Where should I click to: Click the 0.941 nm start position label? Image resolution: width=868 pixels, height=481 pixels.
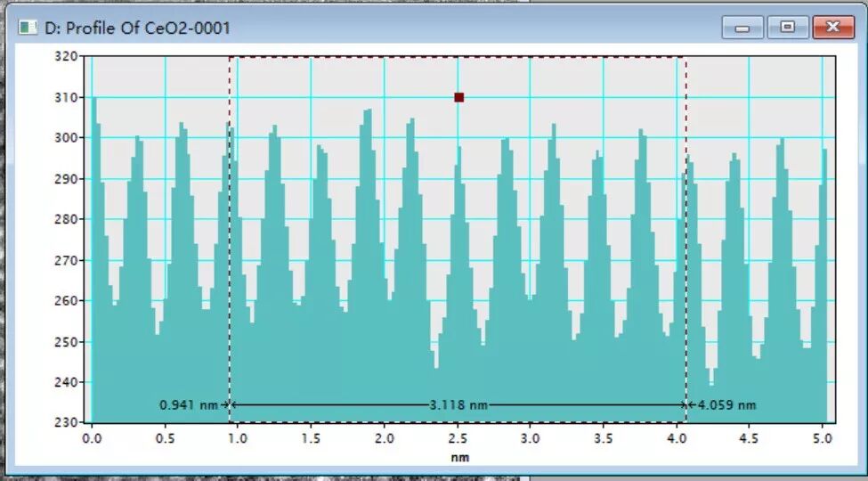[x=189, y=405]
